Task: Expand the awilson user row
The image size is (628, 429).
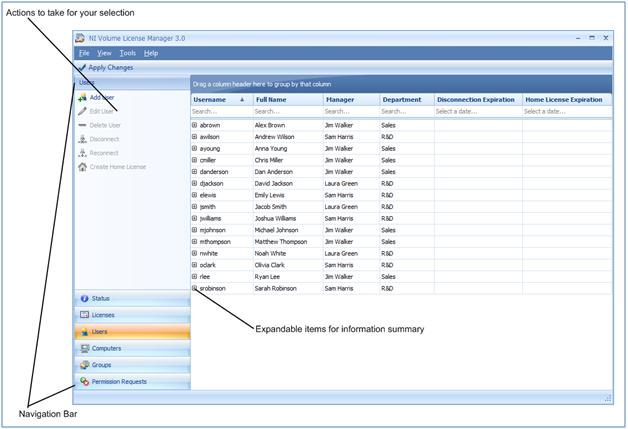Action: click(x=195, y=137)
